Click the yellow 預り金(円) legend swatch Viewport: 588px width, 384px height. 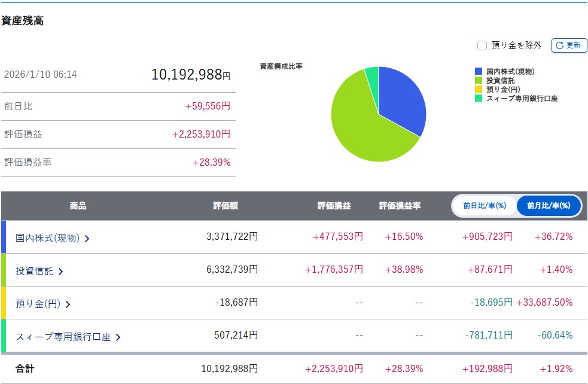coord(479,89)
